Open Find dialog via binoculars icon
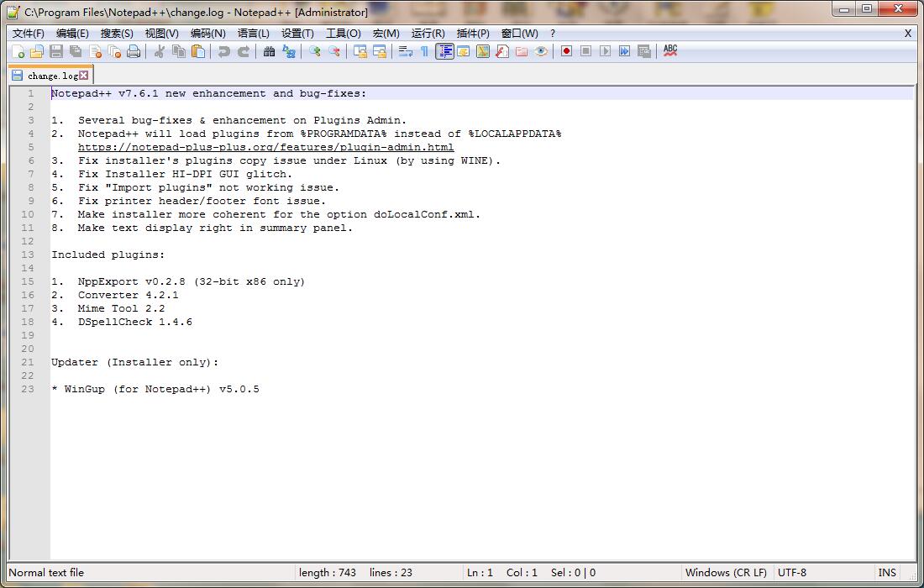Screen dimensions: 924x588 (270, 52)
